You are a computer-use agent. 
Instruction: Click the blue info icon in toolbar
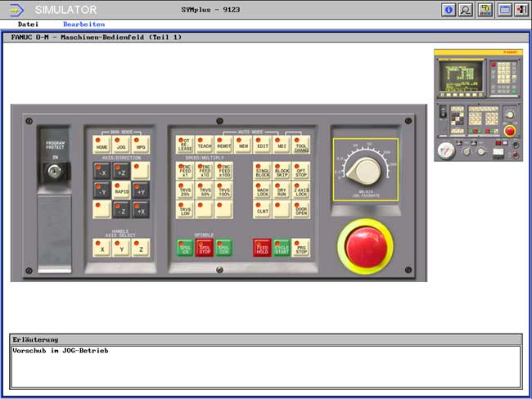(x=448, y=10)
